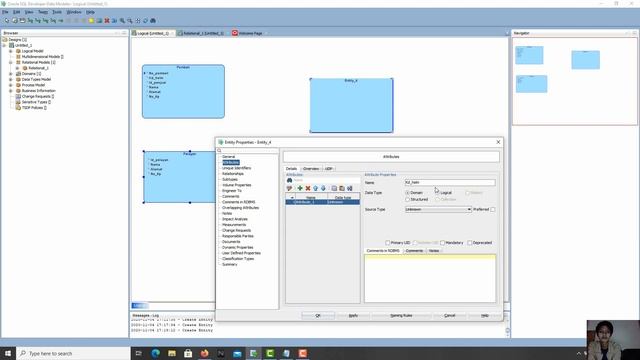Select Unique Identifiers in dialog sidebar
This screenshot has height=360, width=640.
(236, 168)
